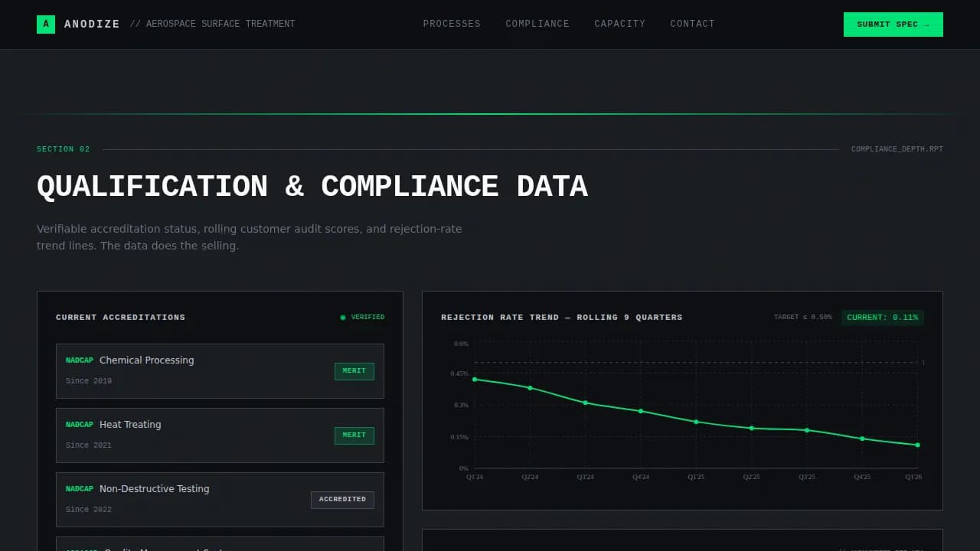Click the Q1'24 x-axis label
The image size is (980, 551).
[475, 477]
